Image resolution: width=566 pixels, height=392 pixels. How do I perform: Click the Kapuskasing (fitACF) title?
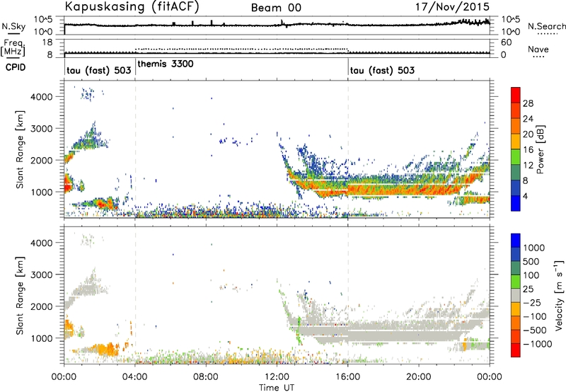coord(132,6)
